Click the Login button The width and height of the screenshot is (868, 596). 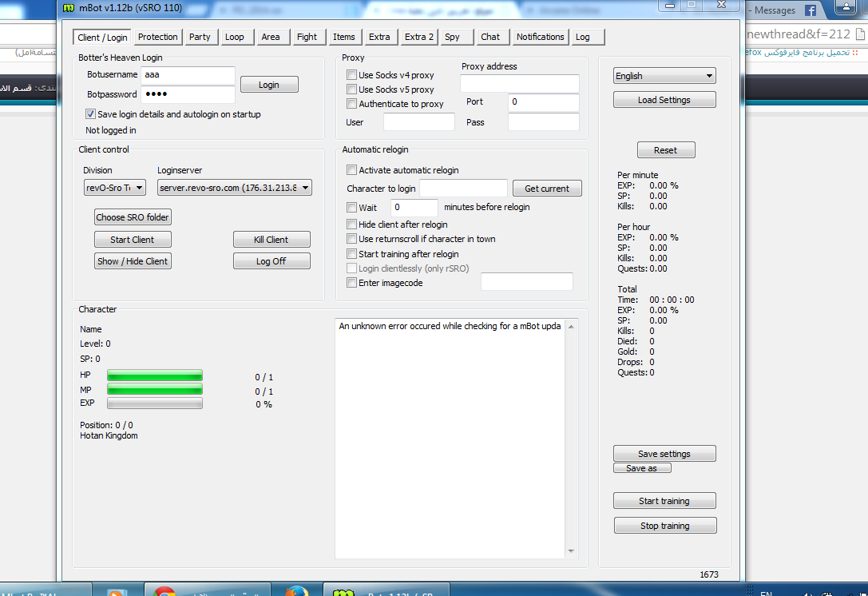(269, 85)
